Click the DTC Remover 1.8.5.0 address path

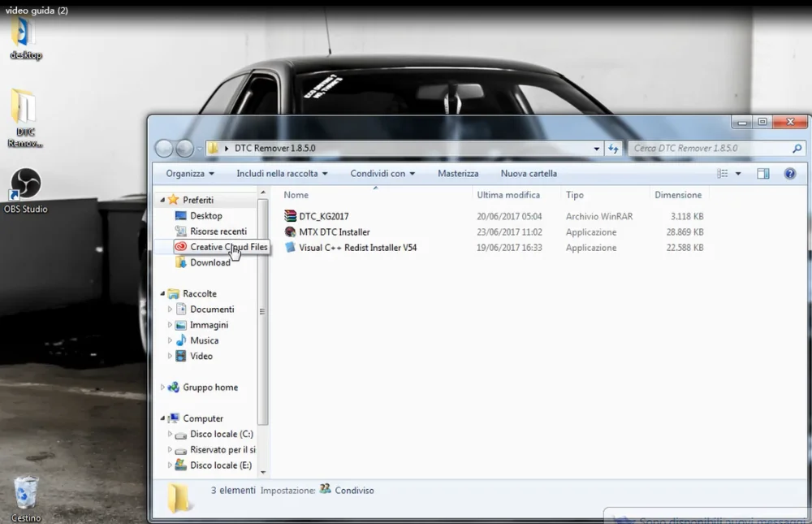coord(275,148)
